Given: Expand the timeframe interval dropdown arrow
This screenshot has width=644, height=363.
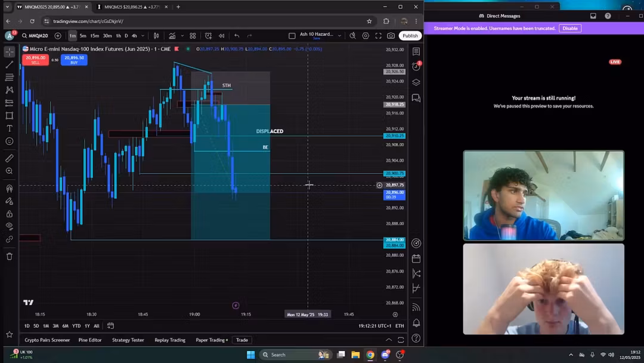Looking at the screenshot, I should pos(143,36).
